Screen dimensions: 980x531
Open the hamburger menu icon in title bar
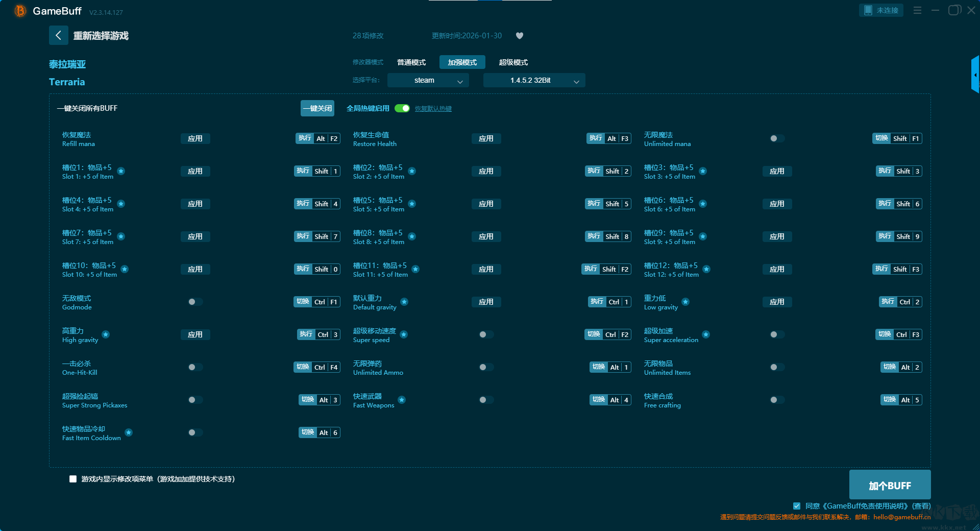point(917,10)
